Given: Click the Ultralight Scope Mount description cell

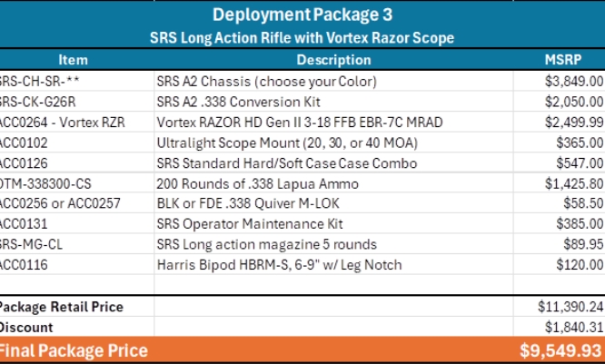Looking at the screenshot, I should [x=282, y=143].
